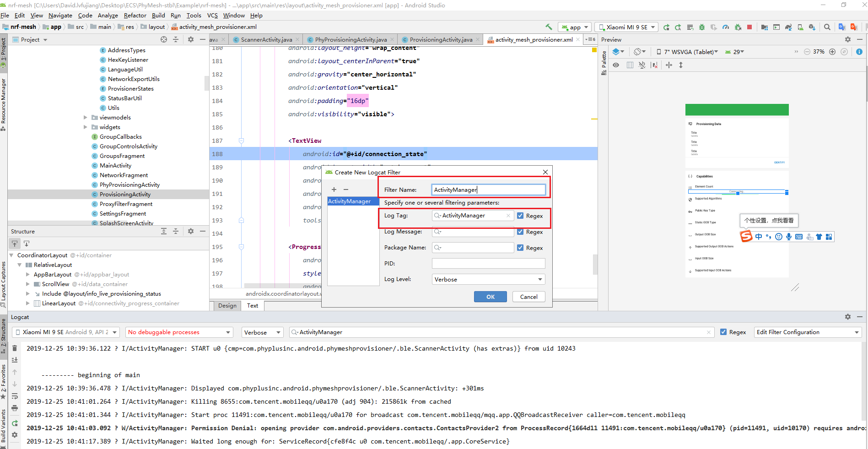Toggle Regex for the Log Tag field
This screenshot has width=868, height=449.
pyautogui.click(x=520, y=215)
